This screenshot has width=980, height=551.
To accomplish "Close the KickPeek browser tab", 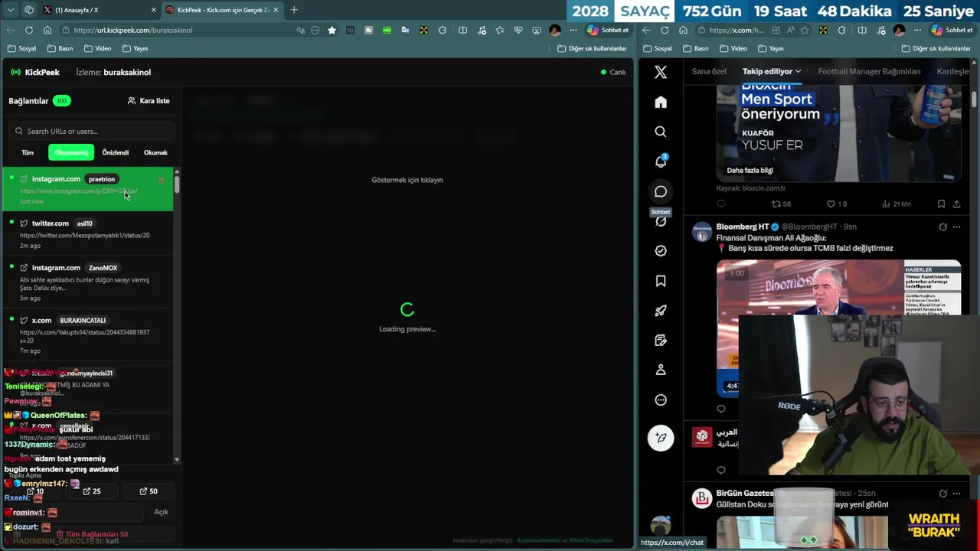I will coord(276,10).
